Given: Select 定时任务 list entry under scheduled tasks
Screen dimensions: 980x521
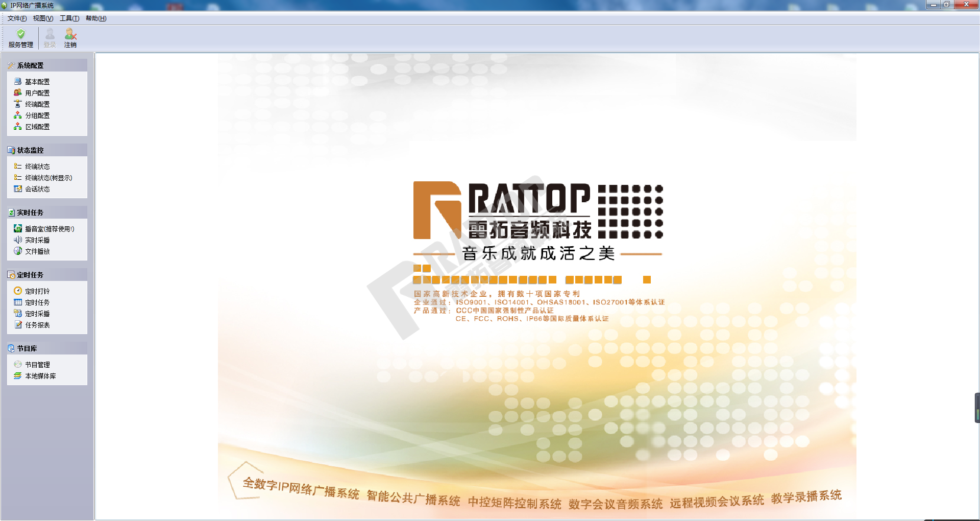Looking at the screenshot, I should click(x=37, y=302).
